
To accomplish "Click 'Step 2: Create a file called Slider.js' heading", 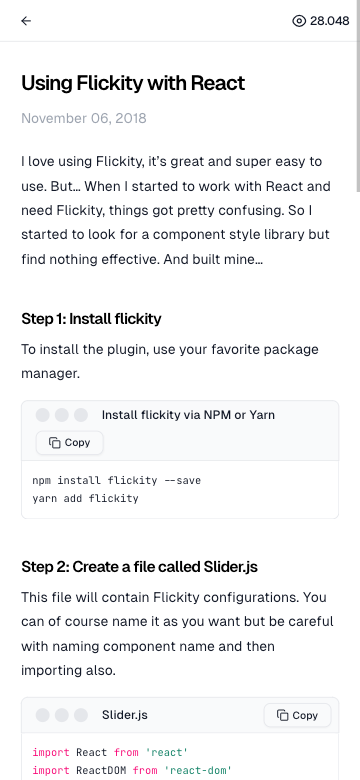I will [139, 567].
